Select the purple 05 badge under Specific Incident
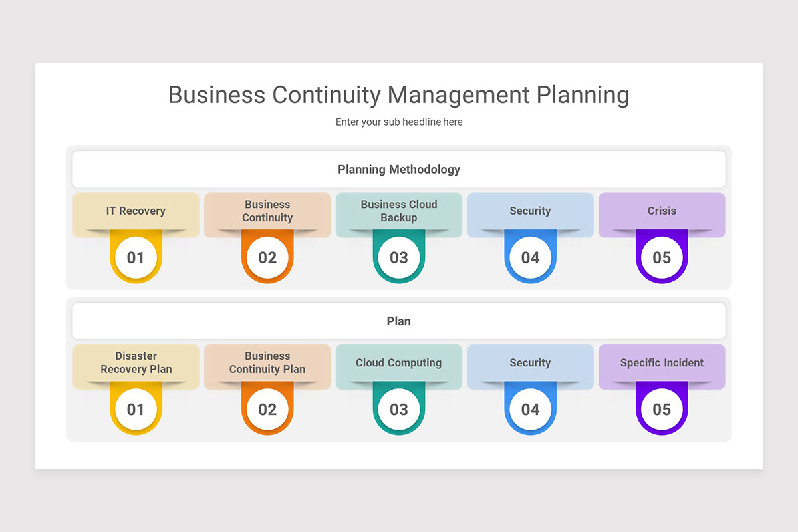 click(662, 408)
